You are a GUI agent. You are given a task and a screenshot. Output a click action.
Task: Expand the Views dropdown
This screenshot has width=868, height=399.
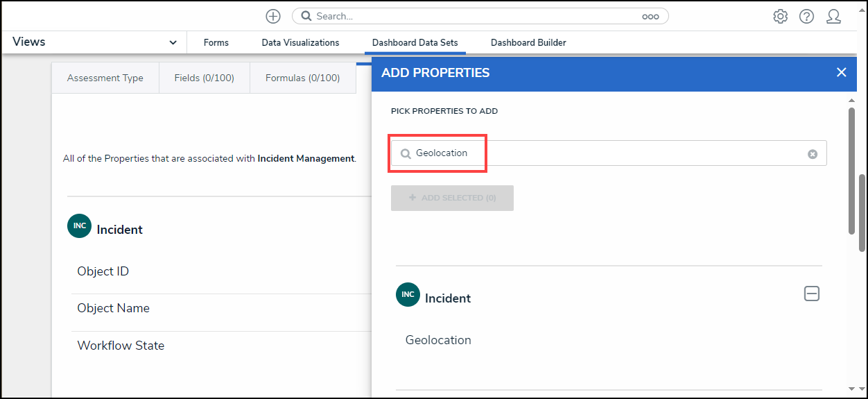click(173, 42)
